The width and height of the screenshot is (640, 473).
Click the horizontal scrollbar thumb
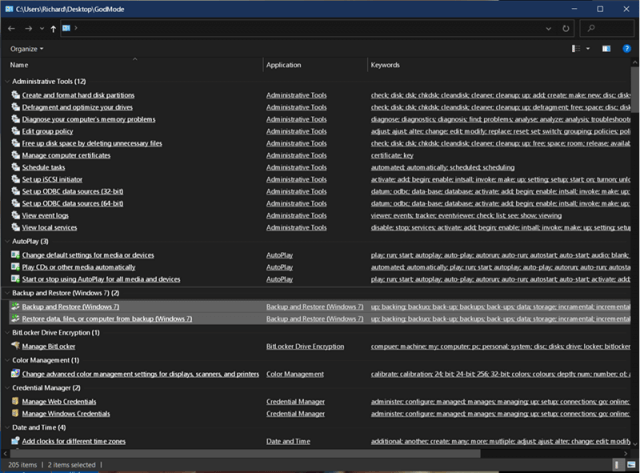(245, 453)
